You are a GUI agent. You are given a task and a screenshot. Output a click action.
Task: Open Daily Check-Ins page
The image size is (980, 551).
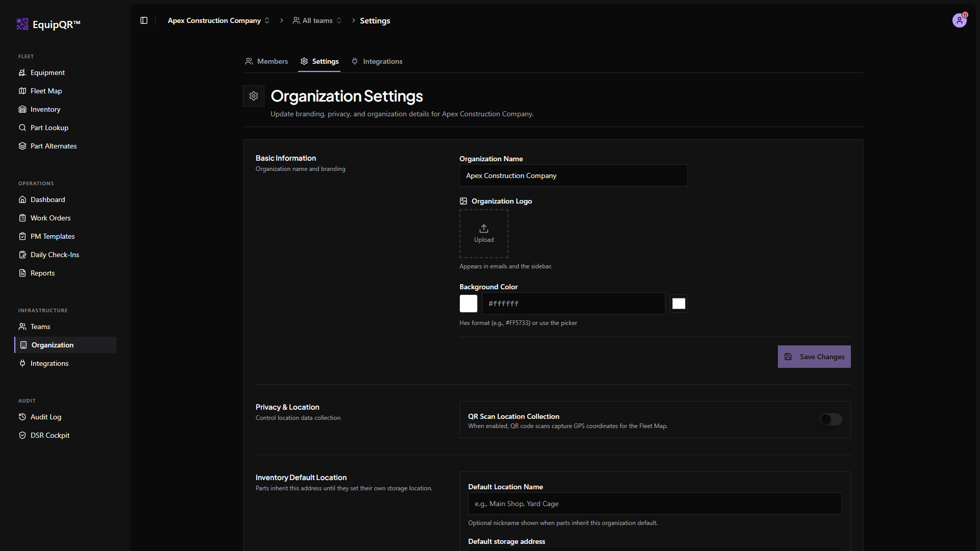pyautogui.click(x=66, y=255)
